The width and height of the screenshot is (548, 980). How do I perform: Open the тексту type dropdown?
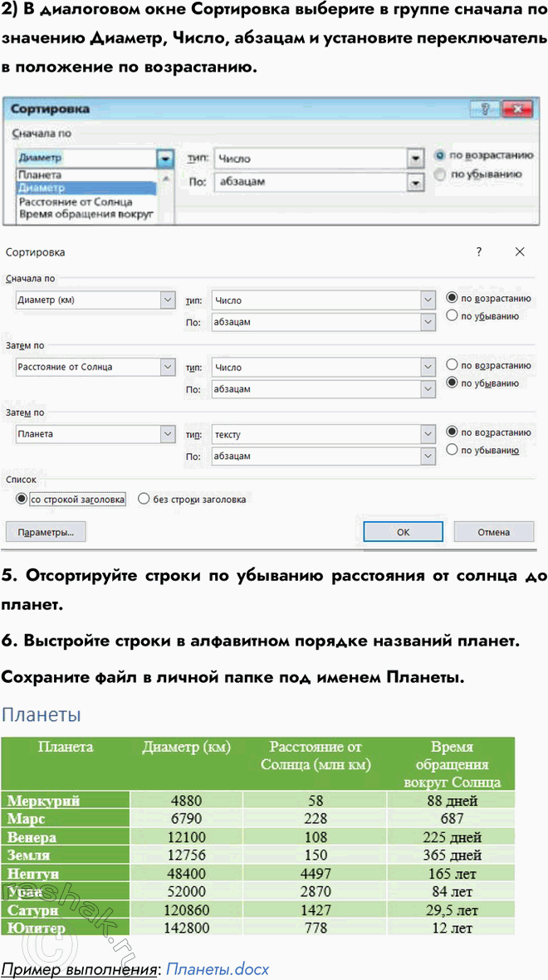tap(428, 434)
